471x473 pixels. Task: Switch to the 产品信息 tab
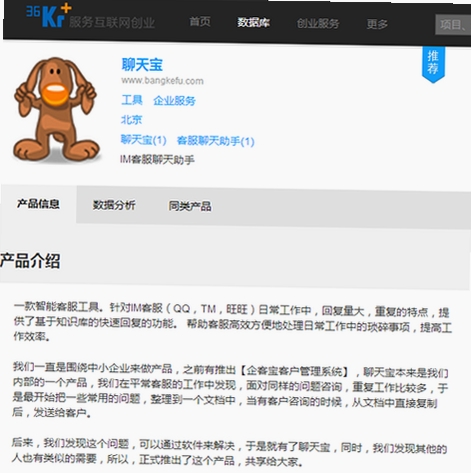click(x=38, y=204)
